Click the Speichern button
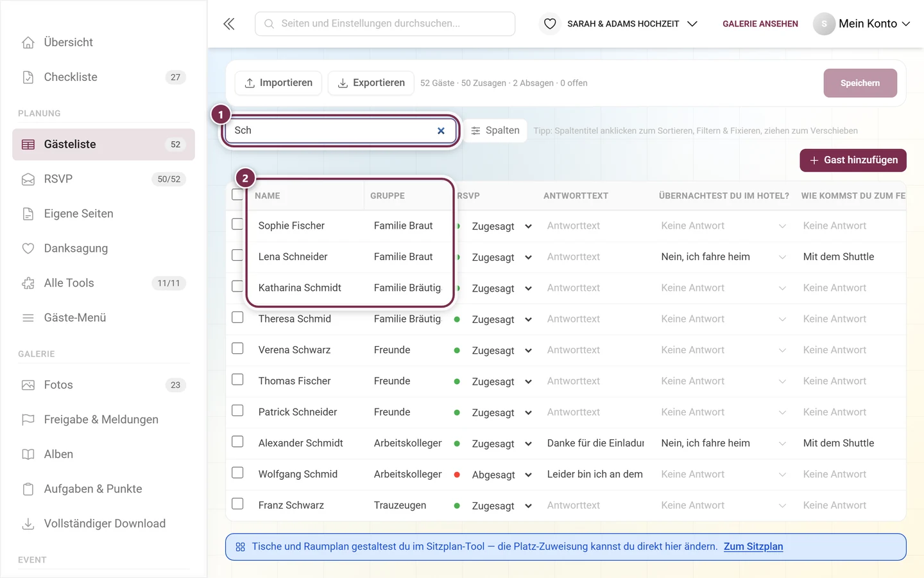This screenshot has width=924, height=578. click(860, 83)
